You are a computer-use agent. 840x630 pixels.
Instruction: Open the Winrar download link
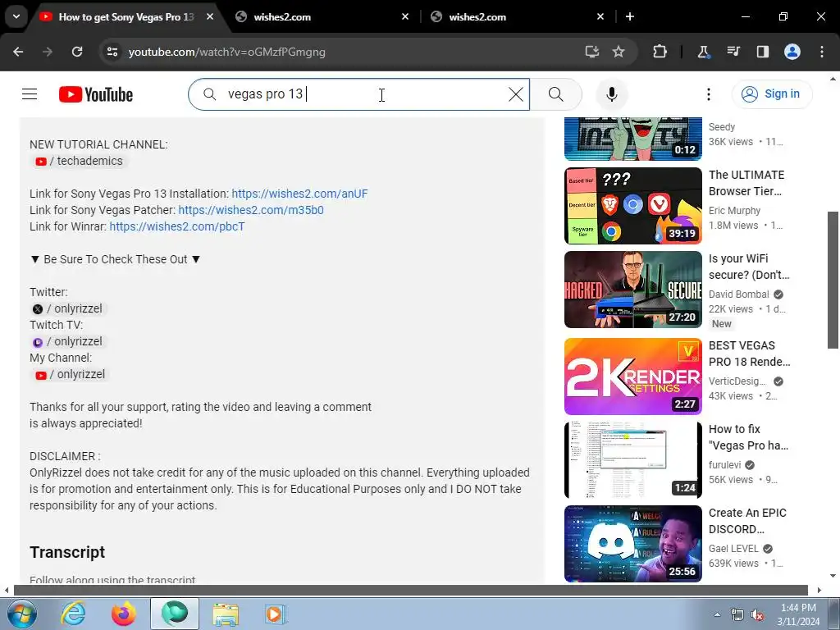[177, 226]
